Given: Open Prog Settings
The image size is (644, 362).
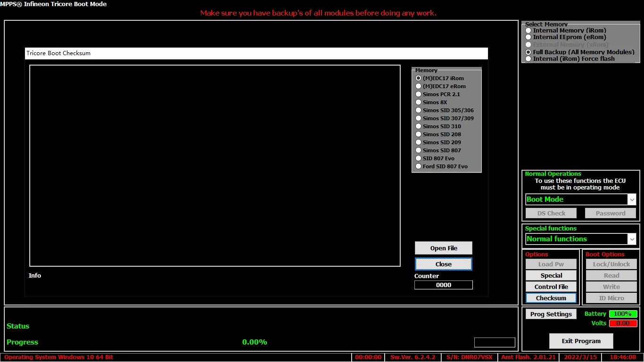Looking at the screenshot, I should point(551,314).
